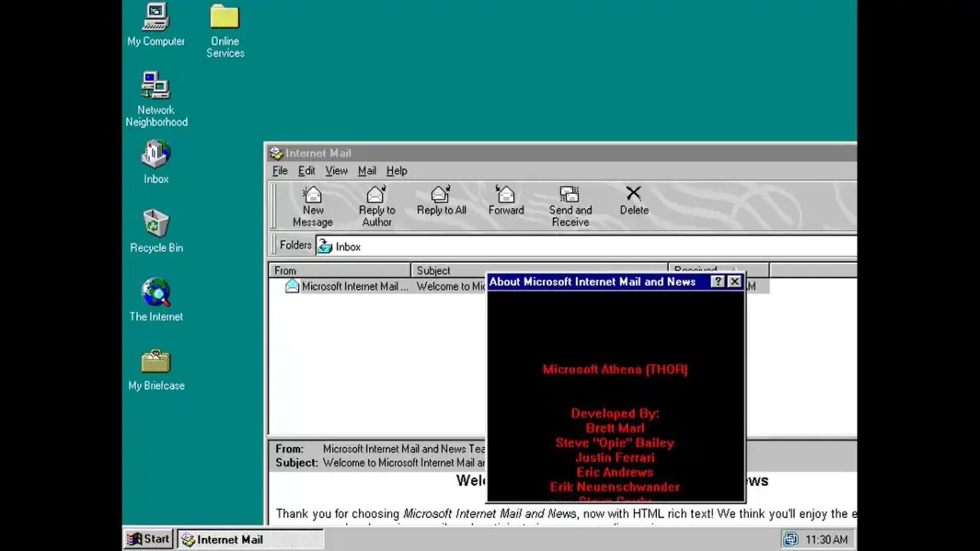Click the question mark help button in About dialog

[x=717, y=282]
